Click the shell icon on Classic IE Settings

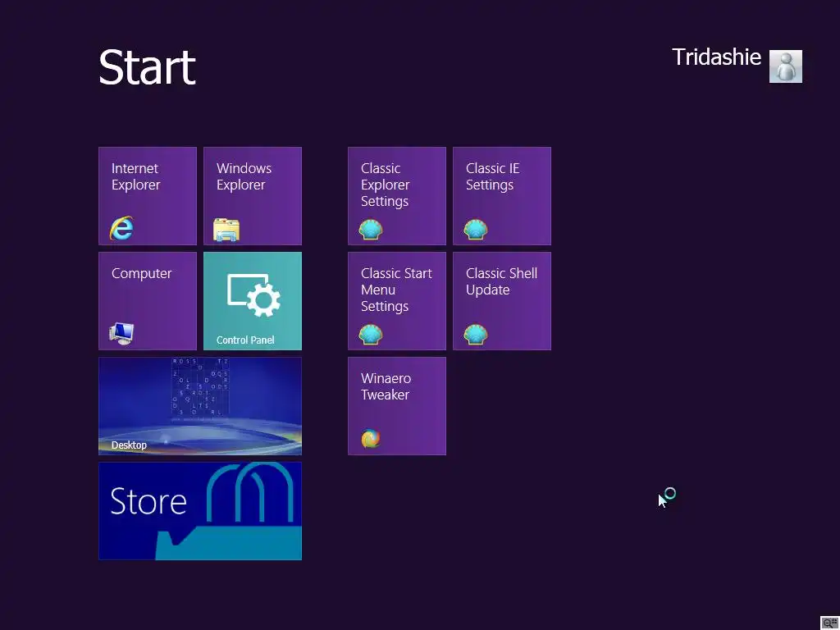click(x=476, y=230)
